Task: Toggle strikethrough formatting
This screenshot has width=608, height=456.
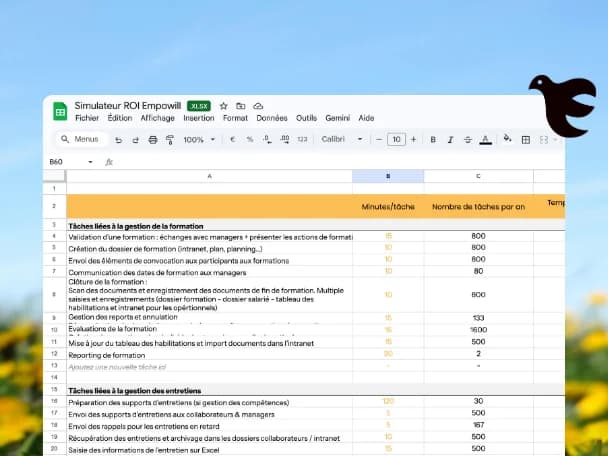Action: point(468,140)
